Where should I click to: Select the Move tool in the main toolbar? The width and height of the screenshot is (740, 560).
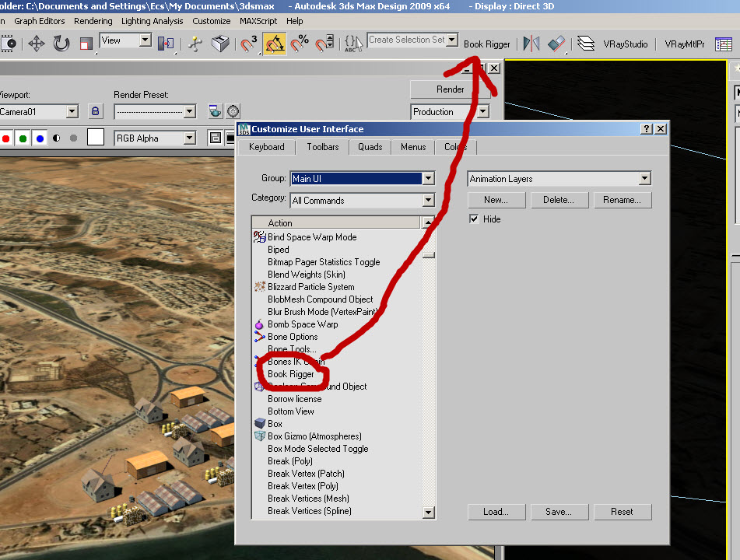click(37, 44)
